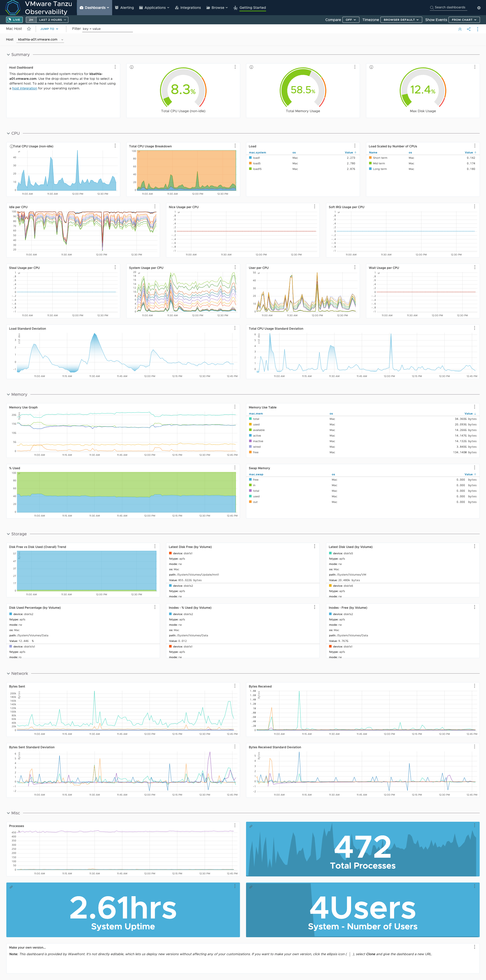Click the Short term color swatch

pyautogui.click(x=370, y=158)
